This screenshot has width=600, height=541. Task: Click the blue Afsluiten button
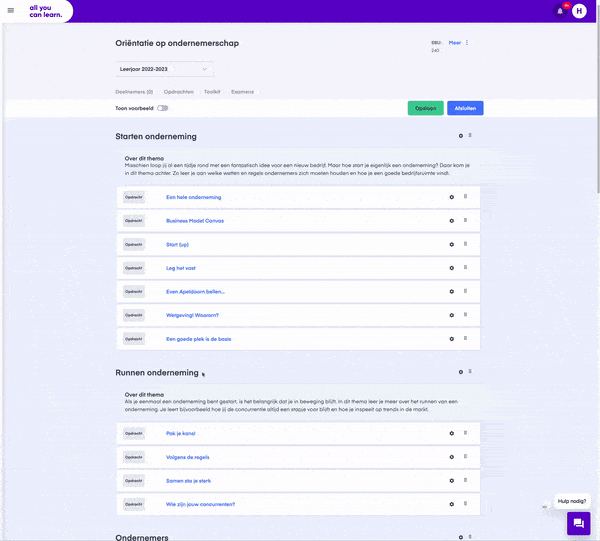point(465,108)
